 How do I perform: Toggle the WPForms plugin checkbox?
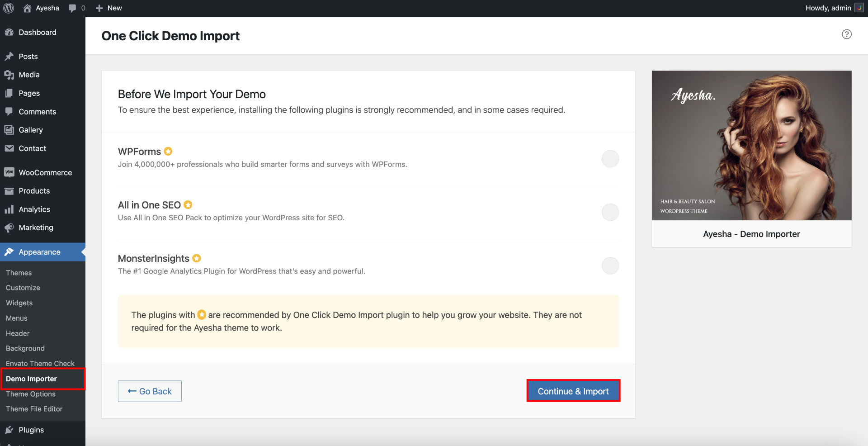610,159
